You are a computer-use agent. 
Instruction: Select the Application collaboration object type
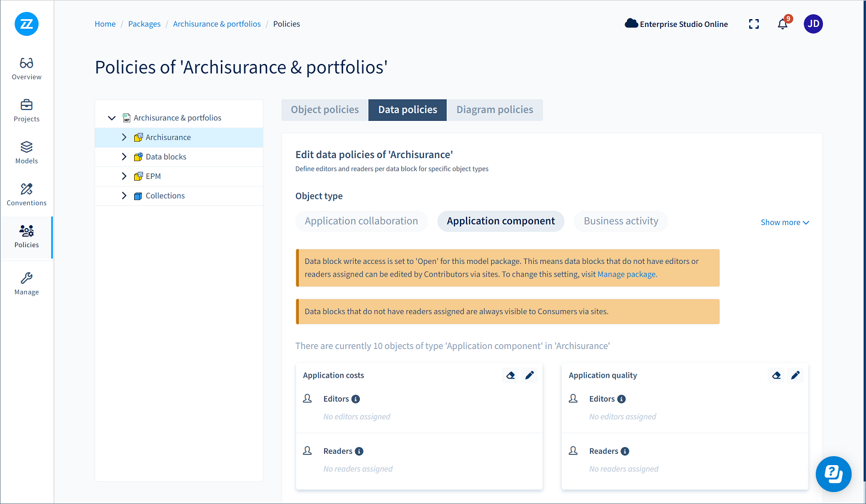coord(361,221)
